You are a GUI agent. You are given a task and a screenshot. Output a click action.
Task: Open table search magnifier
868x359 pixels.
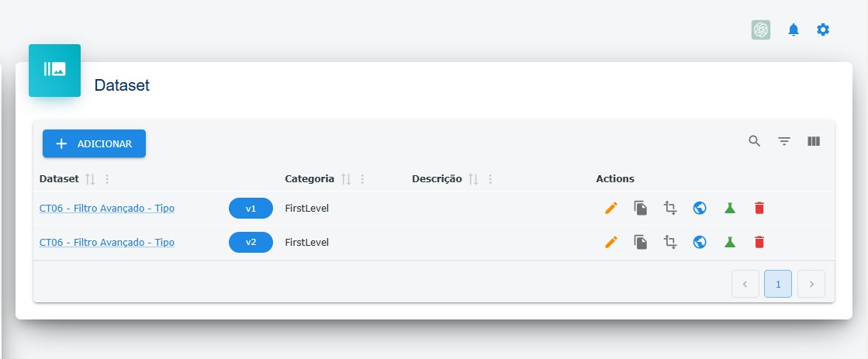pos(755,141)
